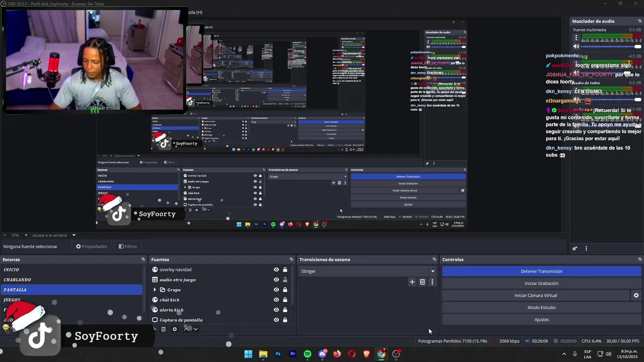Expand the Grupo source group
644x362 pixels.
[155, 290]
